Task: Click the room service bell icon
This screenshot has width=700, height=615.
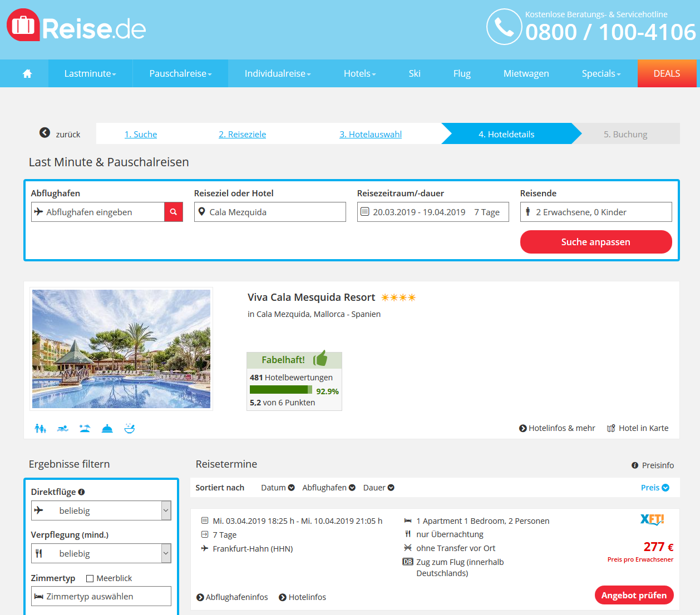Action: pyautogui.click(x=107, y=428)
